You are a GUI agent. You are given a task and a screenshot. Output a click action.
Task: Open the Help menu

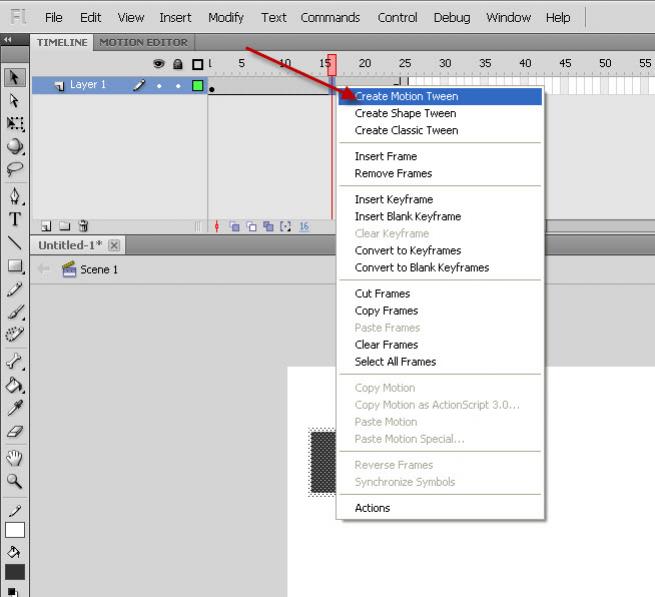point(558,18)
